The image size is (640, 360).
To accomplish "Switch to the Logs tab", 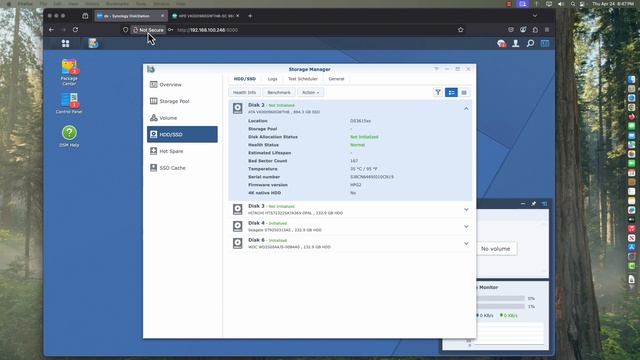I will click(x=272, y=79).
